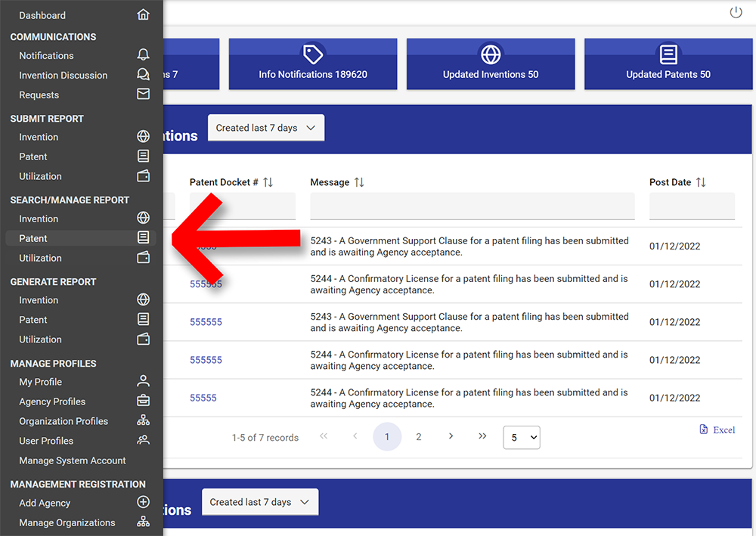Click the Updated Patents tile
The height and width of the screenshot is (536, 756).
668,64
